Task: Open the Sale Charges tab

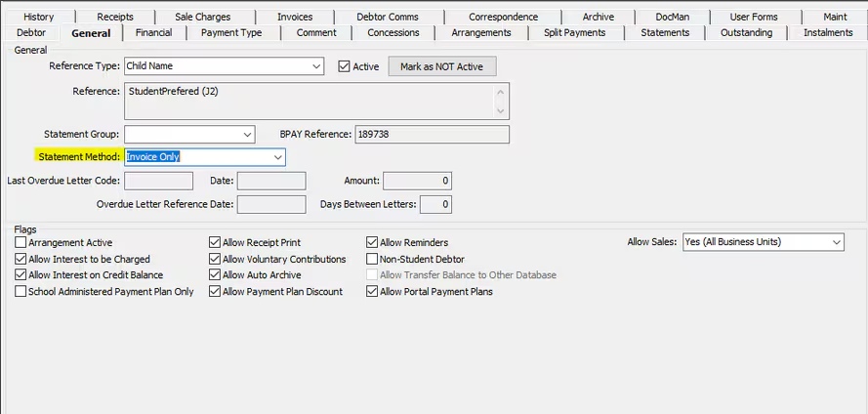Action: pyautogui.click(x=203, y=17)
